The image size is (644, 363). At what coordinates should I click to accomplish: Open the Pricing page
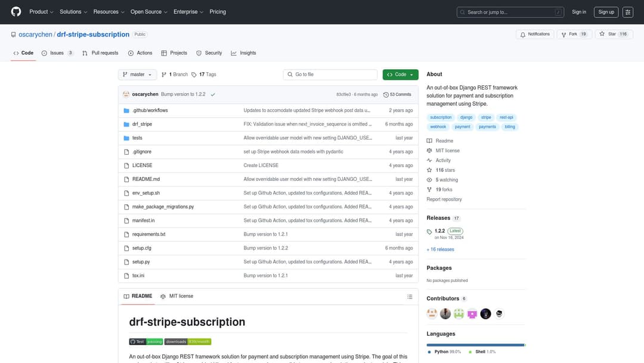218,12
